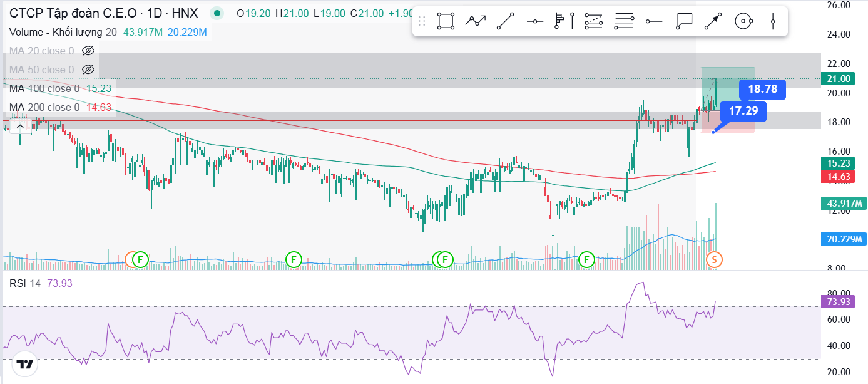Click the 20.00 RSI scale value

click(838, 371)
